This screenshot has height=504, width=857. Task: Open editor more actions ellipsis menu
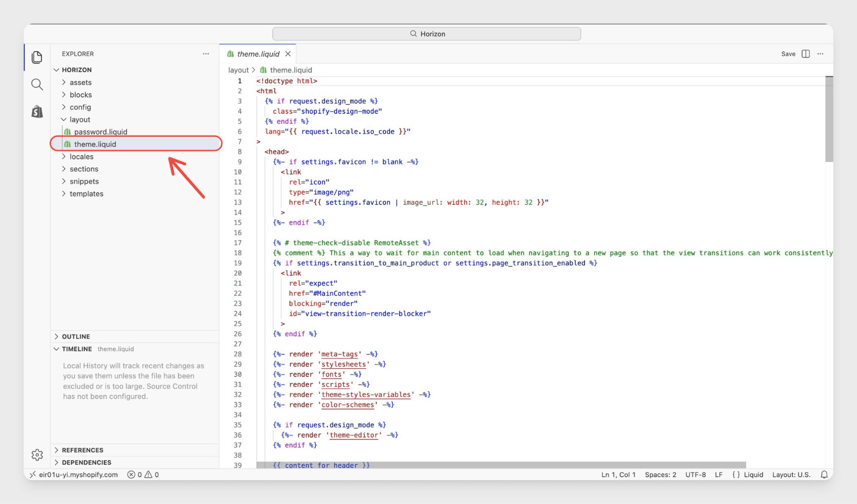[820, 54]
